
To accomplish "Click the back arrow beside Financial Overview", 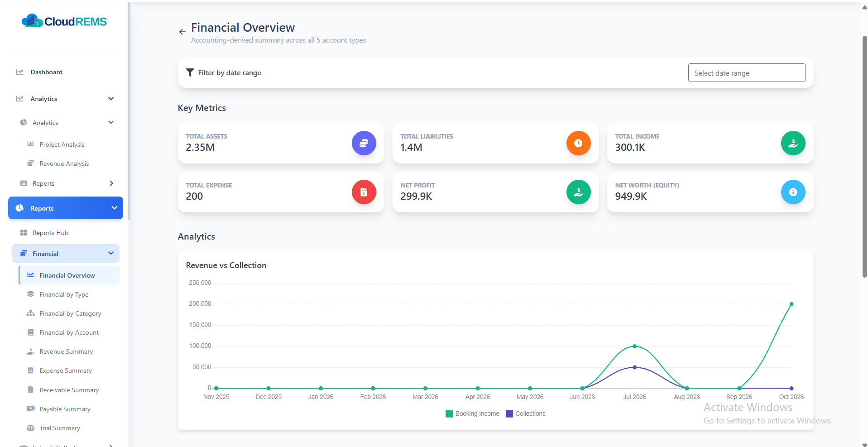I will tap(182, 32).
